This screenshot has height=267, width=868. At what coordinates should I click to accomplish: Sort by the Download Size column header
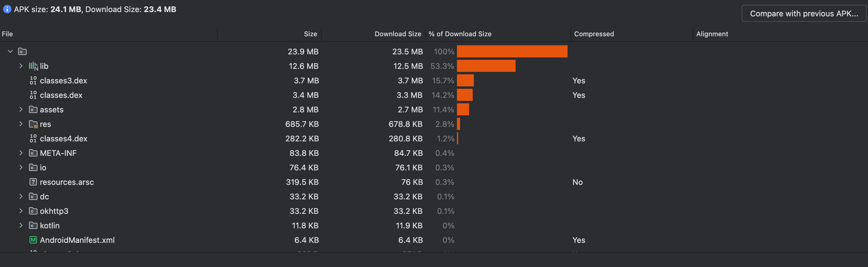(398, 34)
